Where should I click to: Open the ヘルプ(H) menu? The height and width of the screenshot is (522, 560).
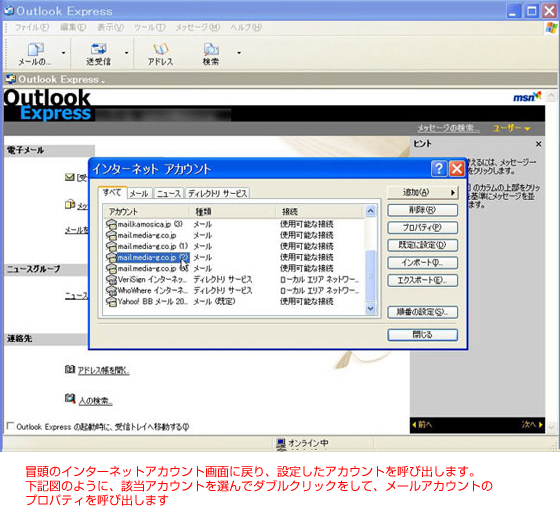coord(246,27)
